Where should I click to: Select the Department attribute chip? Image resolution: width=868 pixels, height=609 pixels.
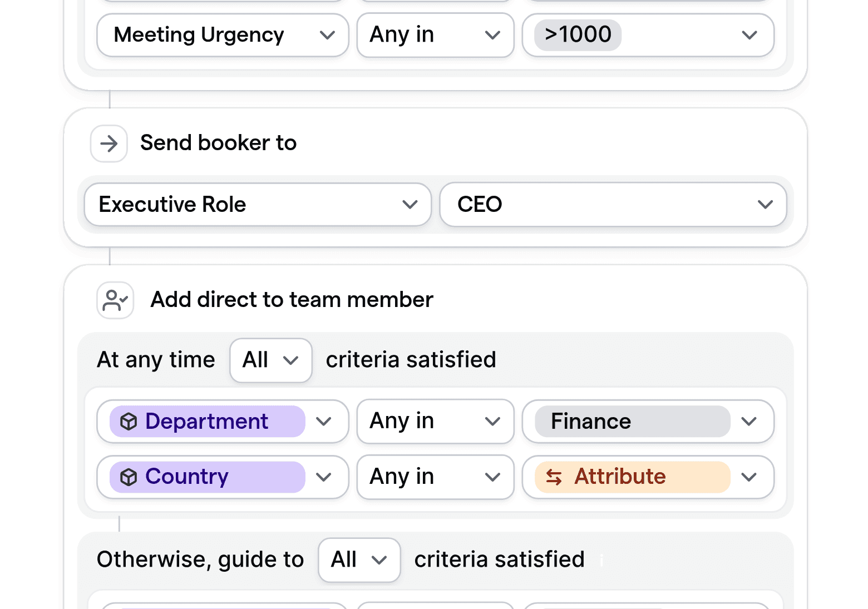(206, 422)
